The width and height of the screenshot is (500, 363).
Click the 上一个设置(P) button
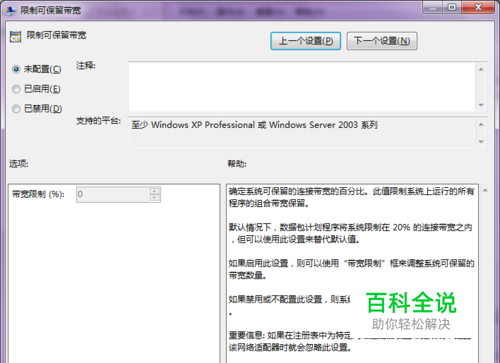305,41
